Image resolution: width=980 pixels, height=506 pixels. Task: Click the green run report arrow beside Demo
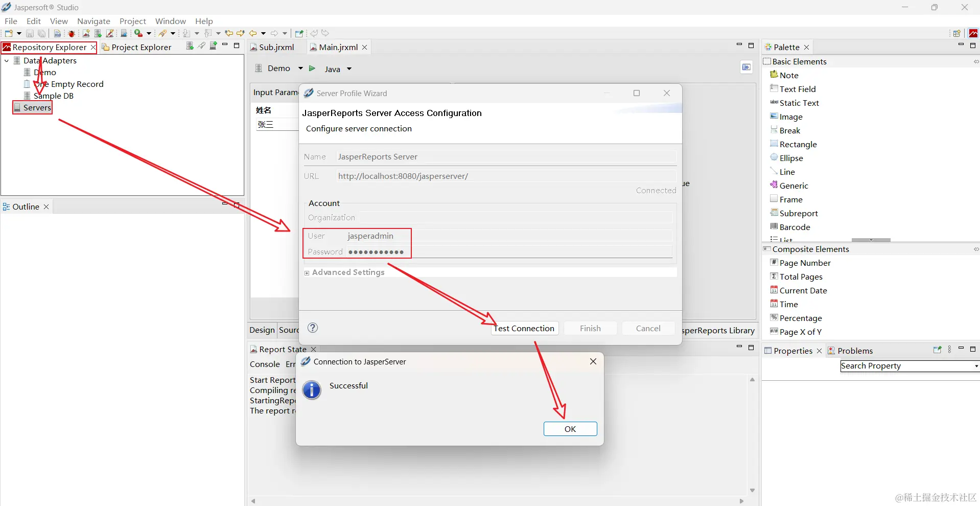coord(312,68)
